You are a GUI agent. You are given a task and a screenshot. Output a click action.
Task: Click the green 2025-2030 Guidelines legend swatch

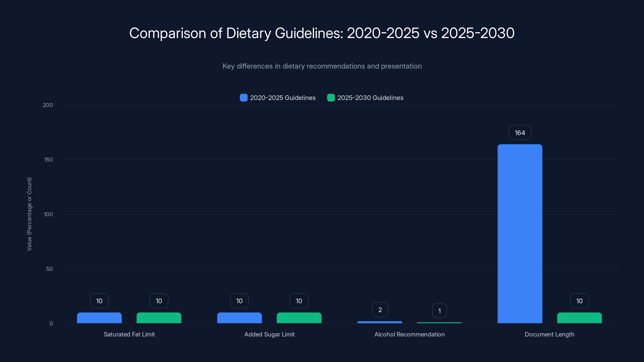coord(331,98)
